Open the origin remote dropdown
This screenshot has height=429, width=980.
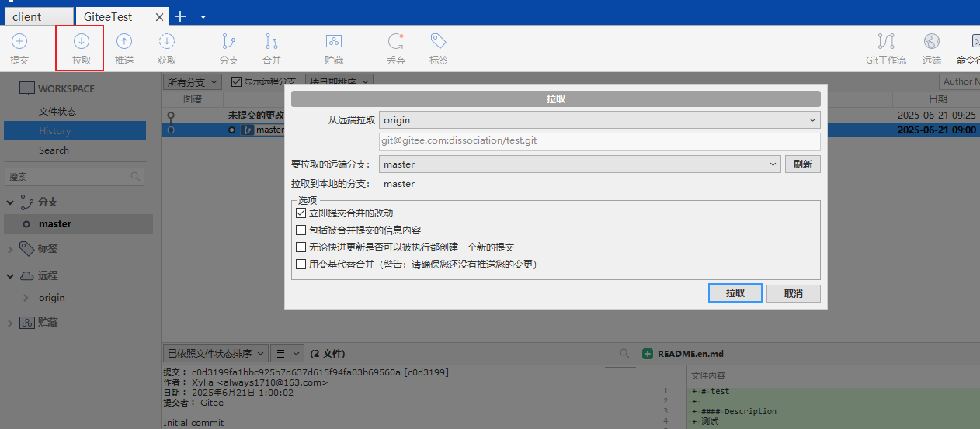(599, 120)
